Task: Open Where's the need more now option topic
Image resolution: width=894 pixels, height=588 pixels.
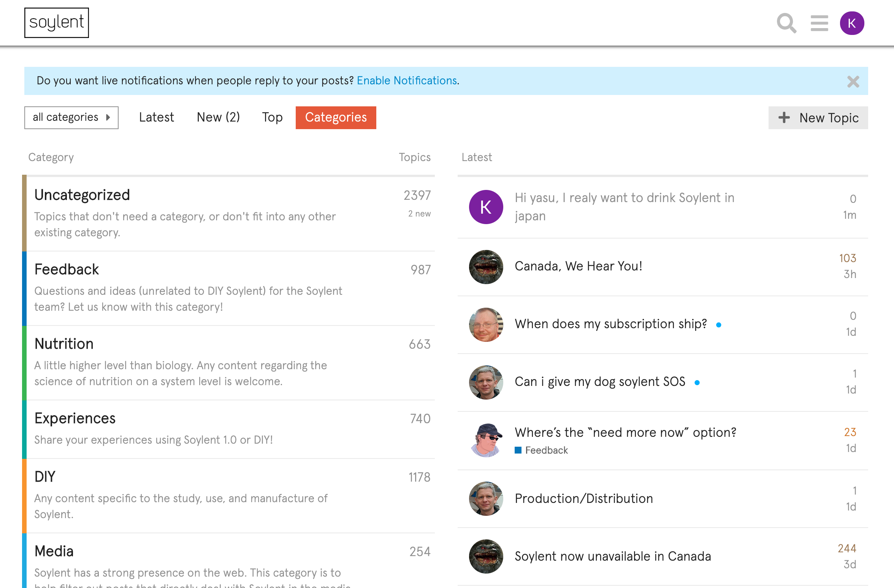Action: (625, 432)
